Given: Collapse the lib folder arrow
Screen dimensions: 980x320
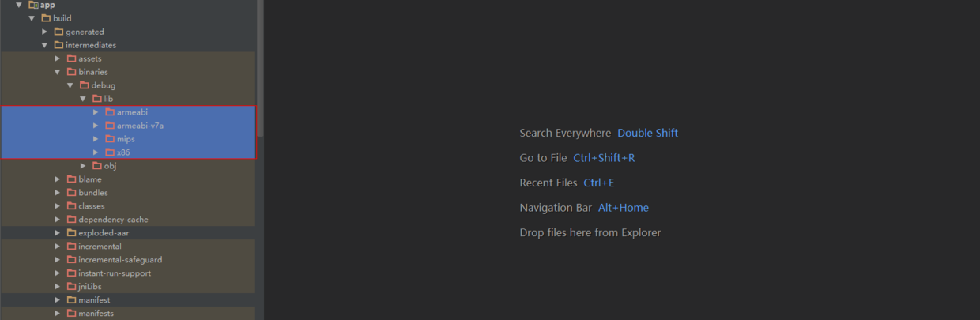Looking at the screenshot, I should coord(83,99).
